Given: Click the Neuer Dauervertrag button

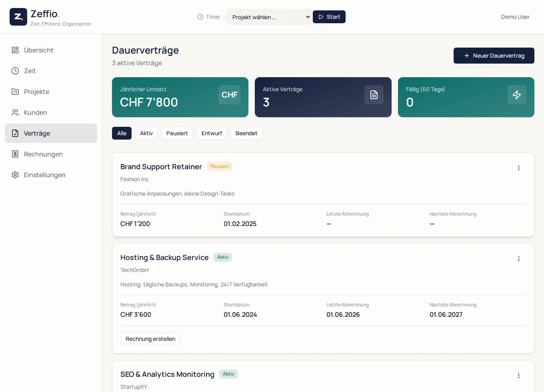Looking at the screenshot, I should pyautogui.click(x=494, y=56).
